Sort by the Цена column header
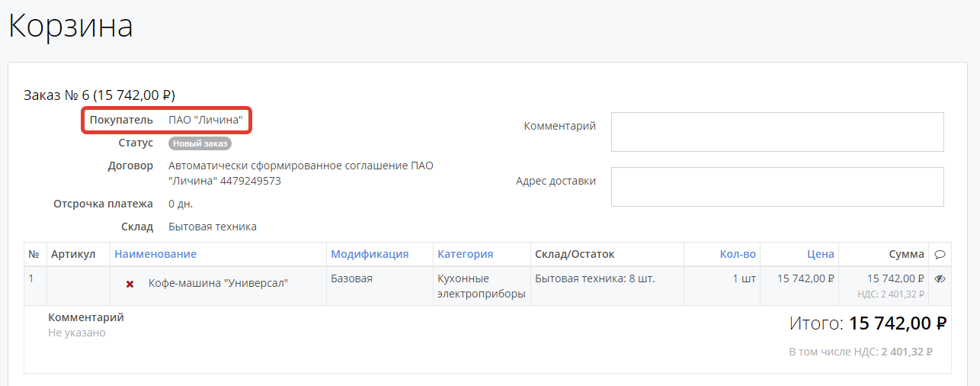980x386 pixels. (x=821, y=254)
